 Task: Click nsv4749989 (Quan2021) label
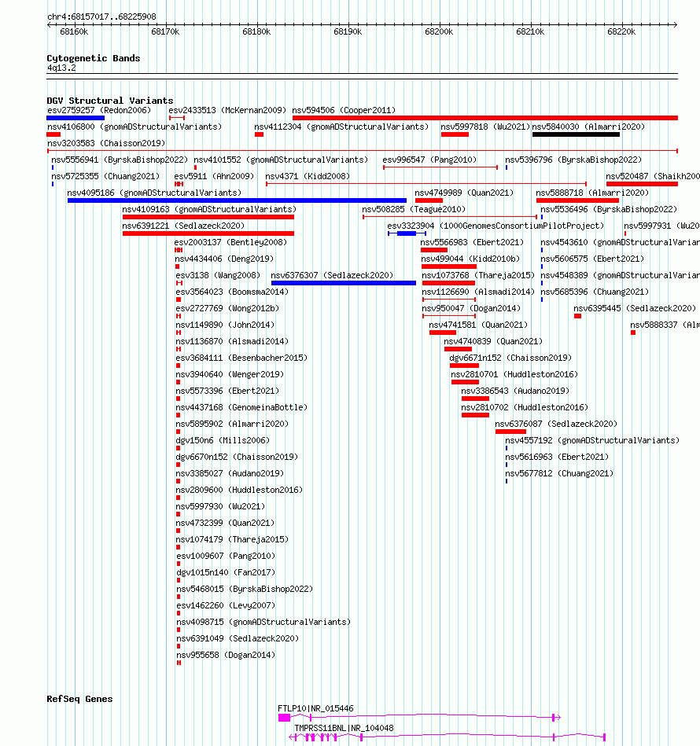pyautogui.click(x=464, y=193)
